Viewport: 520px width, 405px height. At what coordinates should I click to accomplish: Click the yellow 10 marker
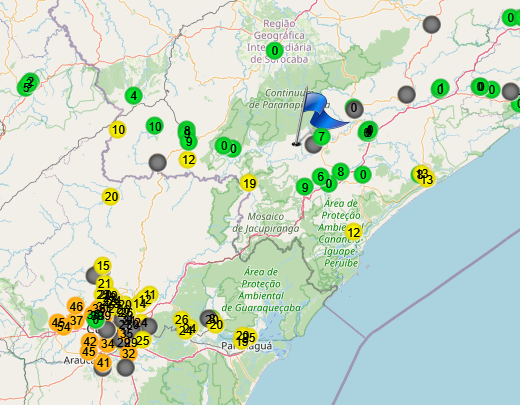click(118, 130)
